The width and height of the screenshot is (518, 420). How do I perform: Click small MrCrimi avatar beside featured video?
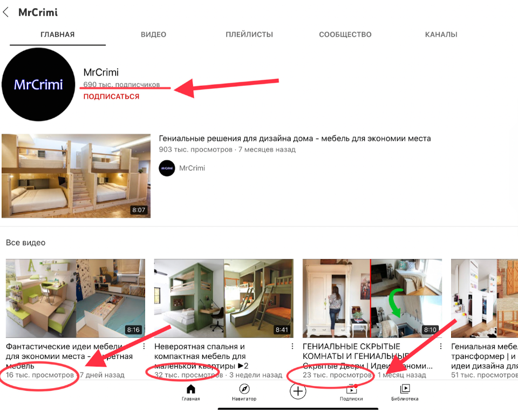[x=167, y=168]
